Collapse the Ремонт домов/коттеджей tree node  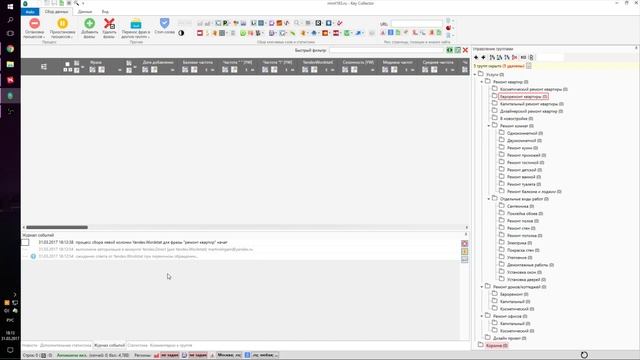482,287
